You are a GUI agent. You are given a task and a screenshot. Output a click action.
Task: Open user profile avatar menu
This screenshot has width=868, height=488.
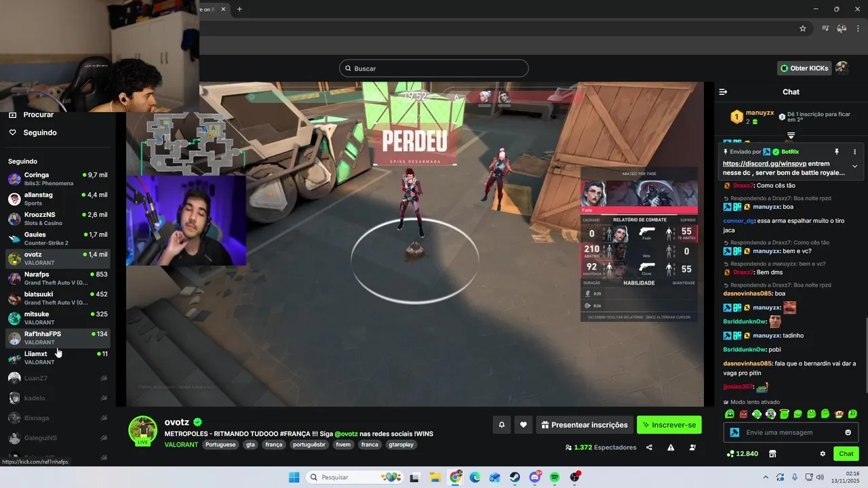[x=842, y=68]
